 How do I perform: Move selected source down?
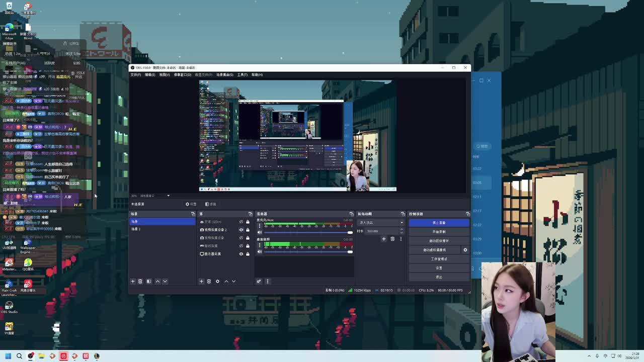(233, 282)
